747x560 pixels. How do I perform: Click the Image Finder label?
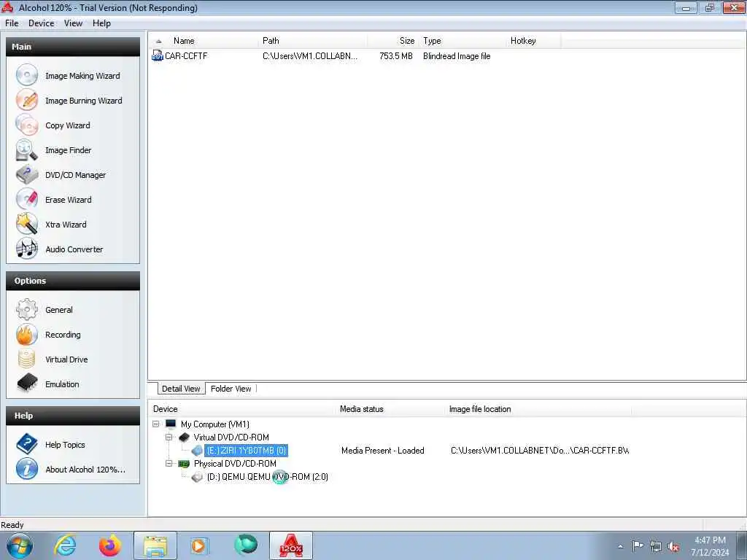(x=68, y=150)
